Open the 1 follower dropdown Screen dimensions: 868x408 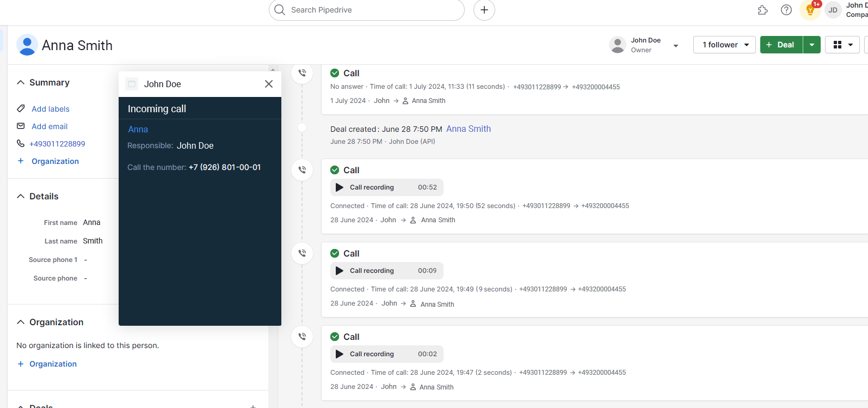(x=724, y=45)
